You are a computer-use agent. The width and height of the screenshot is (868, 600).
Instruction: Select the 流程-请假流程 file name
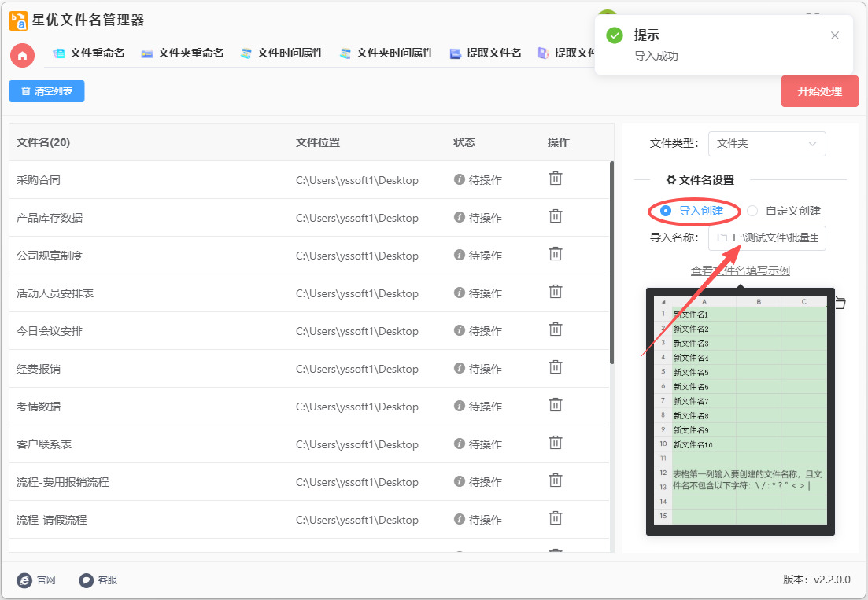[x=51, y=520]
